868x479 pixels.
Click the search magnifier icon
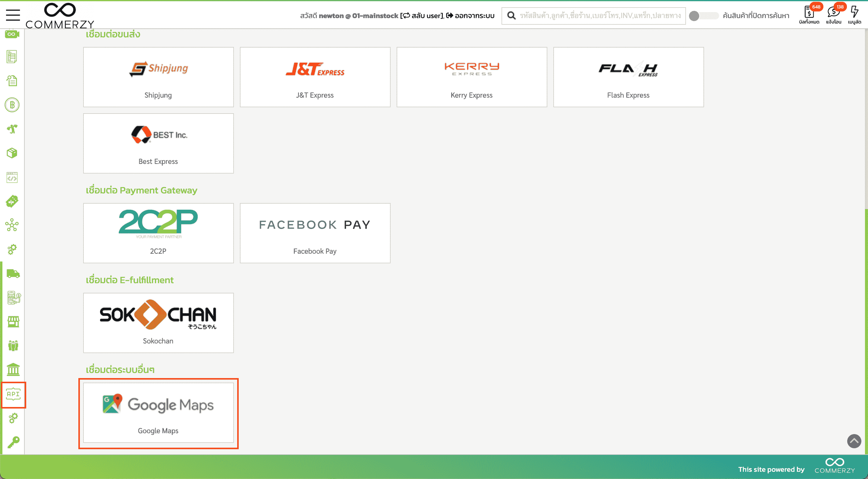click(511, 16)
